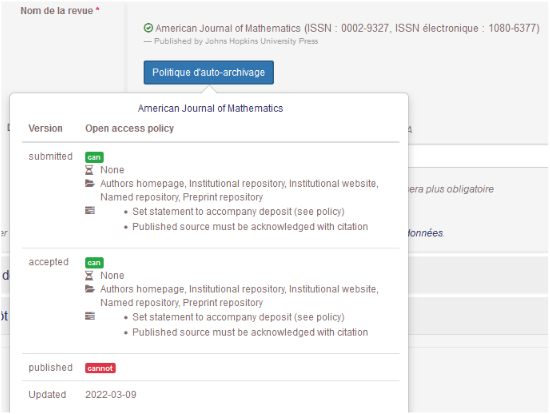
Task: Click the 'Updated' row label
Action: 47,395
